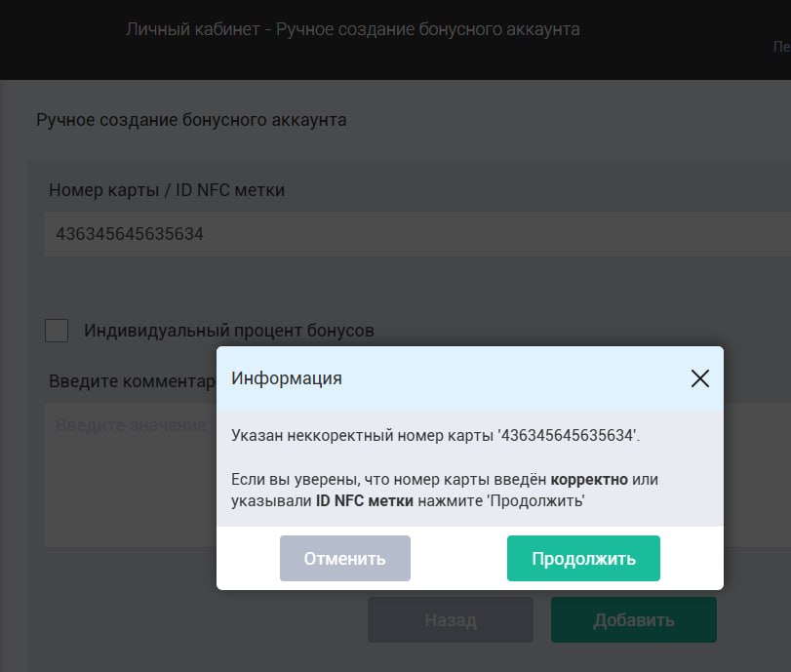This screenshot has height=672, width=791.
Task: Click the Индивидуальный процент бонусов label text
Action: (229, 331)
